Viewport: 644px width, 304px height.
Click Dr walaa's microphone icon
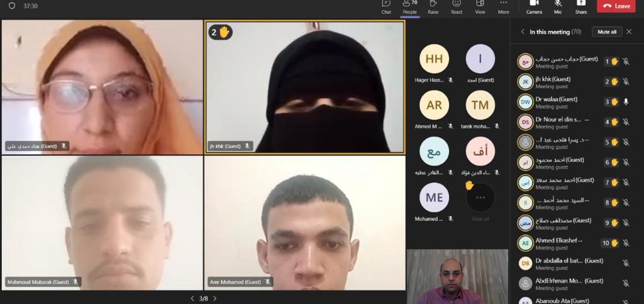(626, 102)
